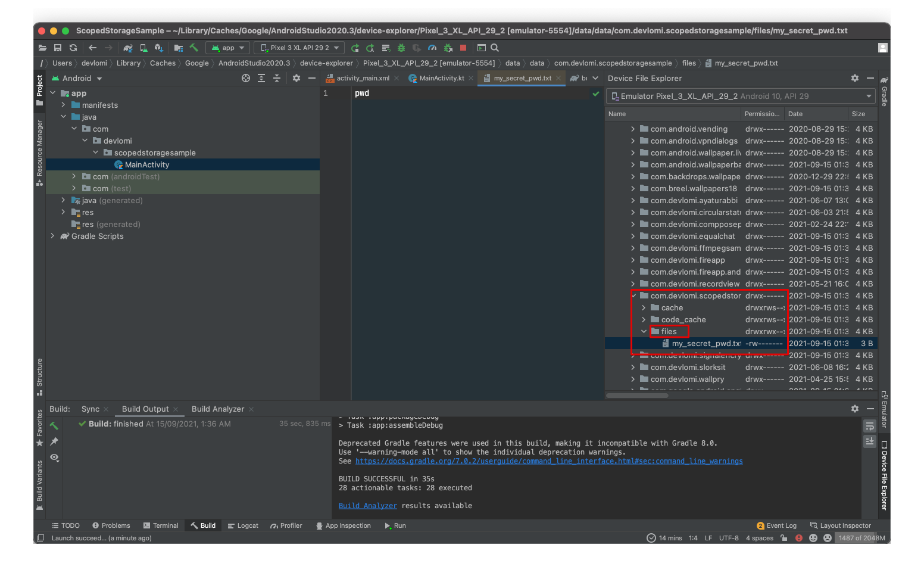Open the Logcat tool window tab
Viewport: 924px width, 588px height.
243,525
